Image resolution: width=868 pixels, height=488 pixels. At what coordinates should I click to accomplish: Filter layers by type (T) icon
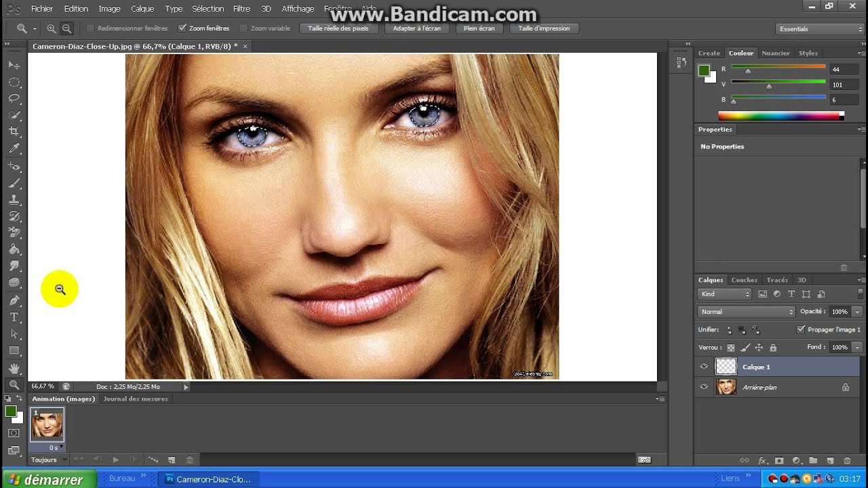tap(791, 294)
